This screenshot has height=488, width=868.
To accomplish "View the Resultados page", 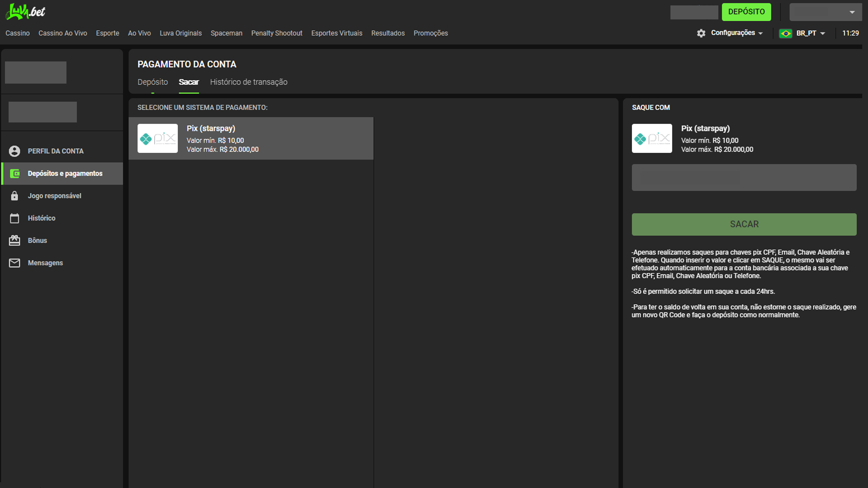I will pyautogui.click(x=388, y=33).
